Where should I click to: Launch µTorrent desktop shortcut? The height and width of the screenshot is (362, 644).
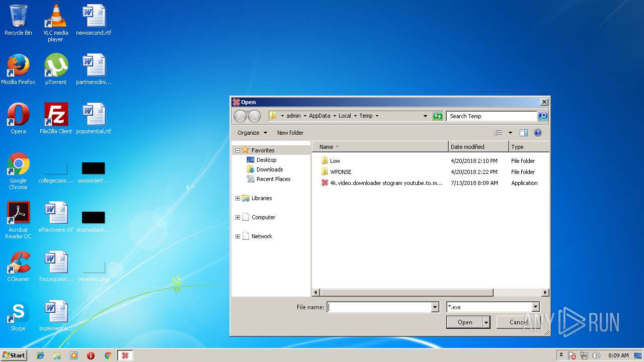(55, 69)
